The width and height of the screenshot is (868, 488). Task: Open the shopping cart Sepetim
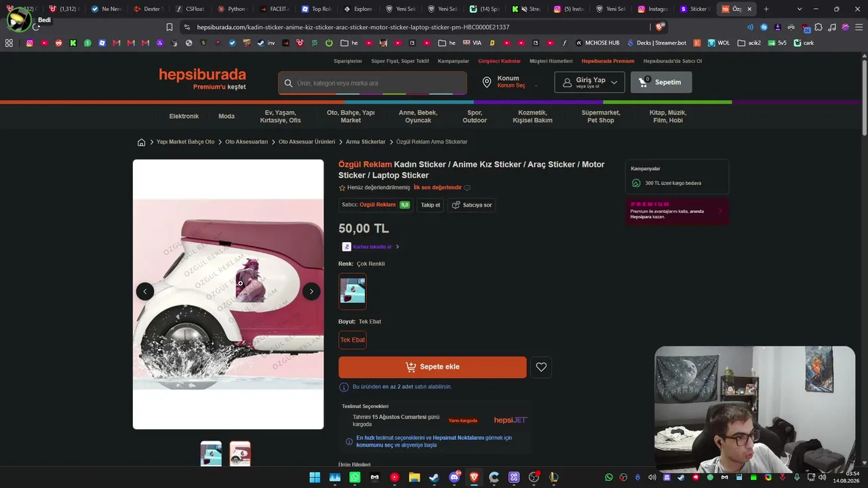pyautogui.click(x=661, y=82)
